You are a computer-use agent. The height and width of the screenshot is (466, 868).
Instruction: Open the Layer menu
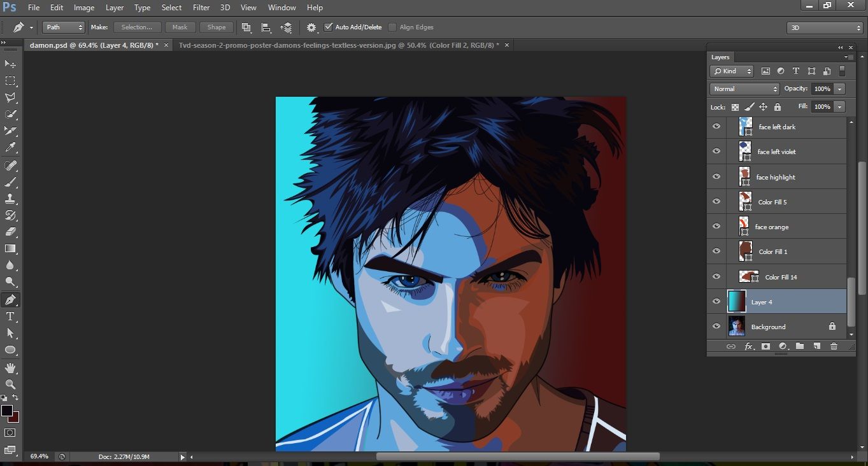pyautogui.click(x=115, y=8)
